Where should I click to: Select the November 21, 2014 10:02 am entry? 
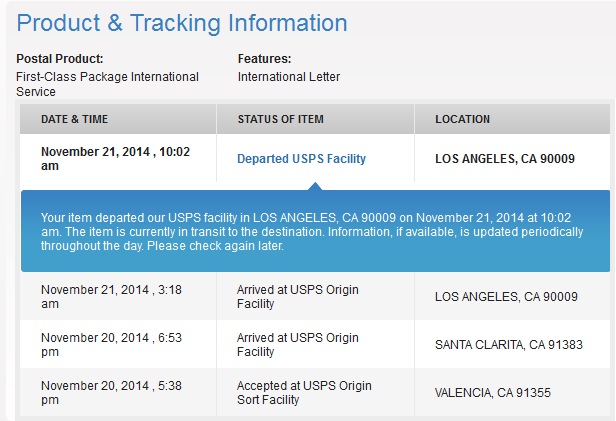point(116,159)
